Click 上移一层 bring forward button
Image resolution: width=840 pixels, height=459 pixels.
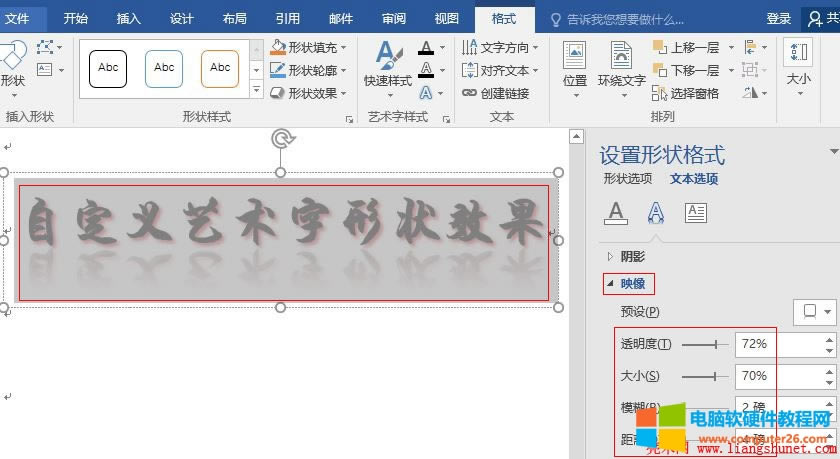(686, 48)
